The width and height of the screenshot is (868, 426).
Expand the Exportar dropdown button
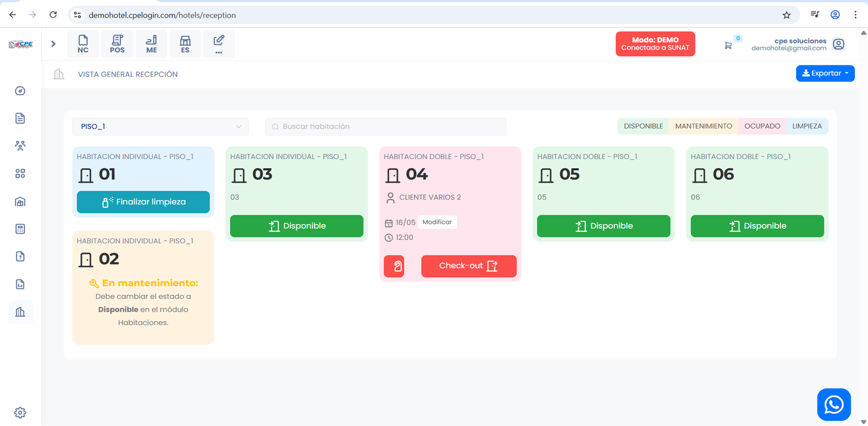click(x=825, y=73)
